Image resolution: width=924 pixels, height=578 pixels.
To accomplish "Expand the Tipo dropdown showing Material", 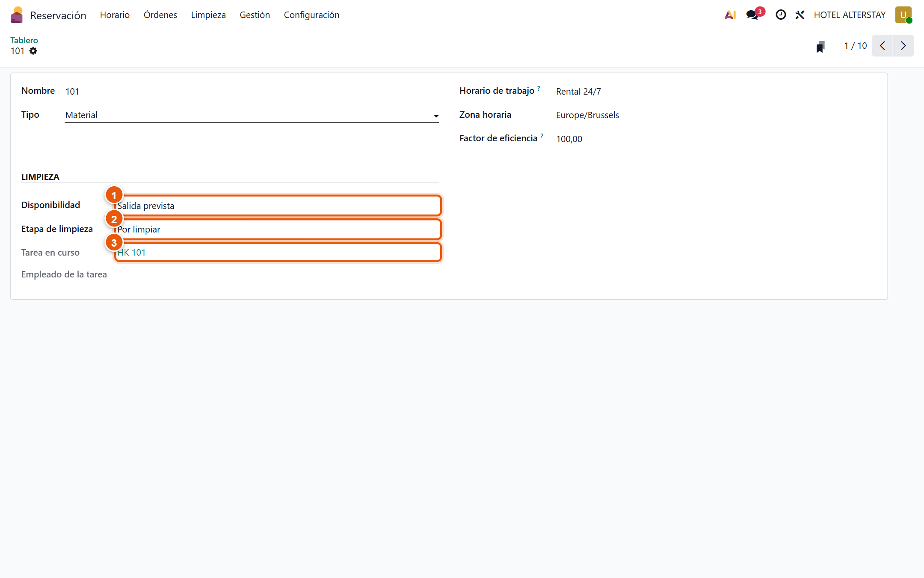I will [x=252, y=115].
